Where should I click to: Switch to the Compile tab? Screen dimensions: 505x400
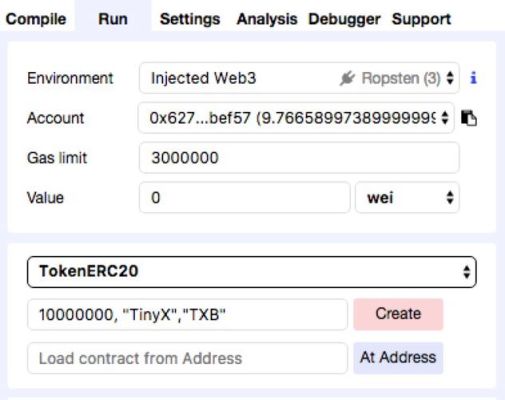(36, 19)
